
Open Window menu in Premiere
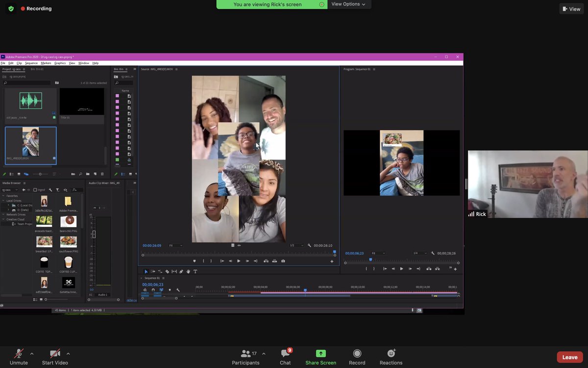coord(84,63)
